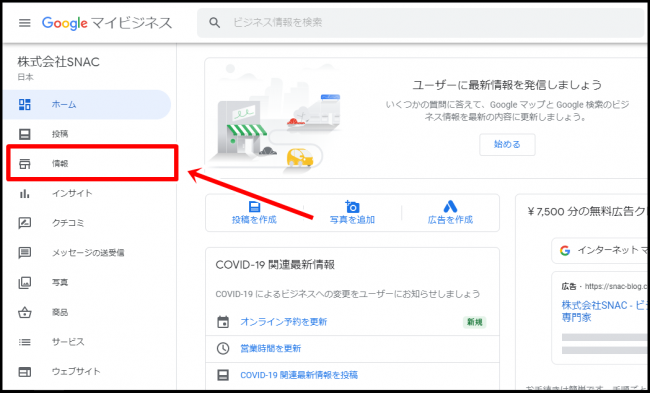
Task: Open the hamburger main menu
Action: [x=25, y=23]
